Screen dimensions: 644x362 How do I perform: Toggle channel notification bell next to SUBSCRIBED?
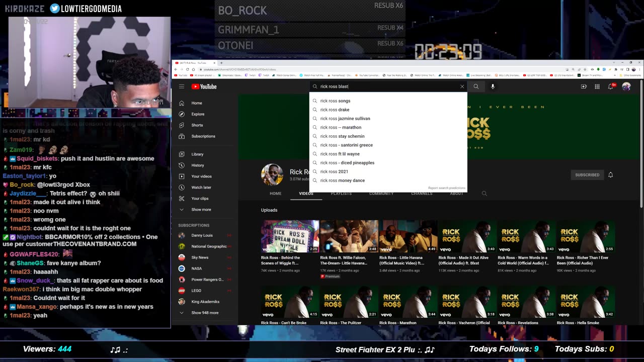pos(610,175)
